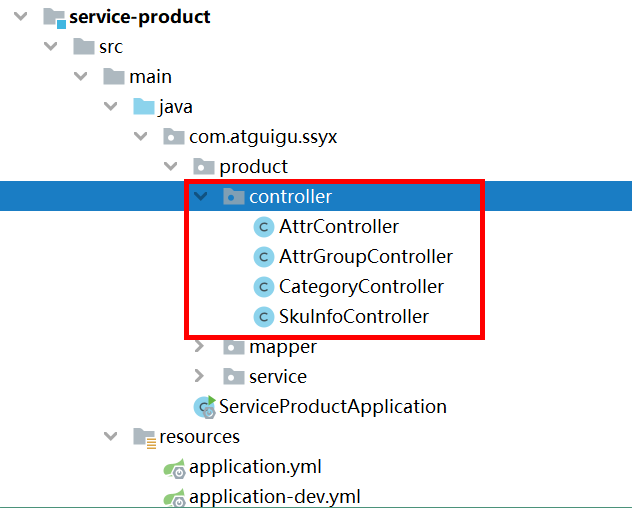Click the SkuInfoController class icon
Screen dimensions: 632x516
264,317
